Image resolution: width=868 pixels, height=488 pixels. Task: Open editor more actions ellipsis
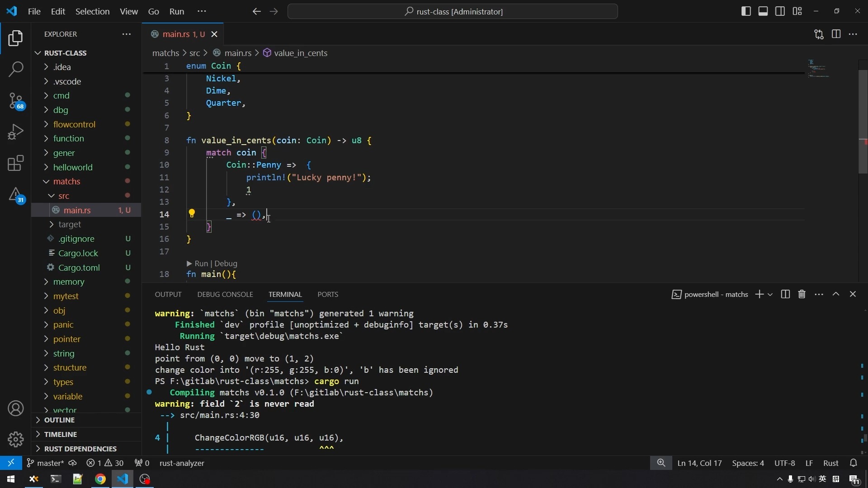tap(853, 34)
